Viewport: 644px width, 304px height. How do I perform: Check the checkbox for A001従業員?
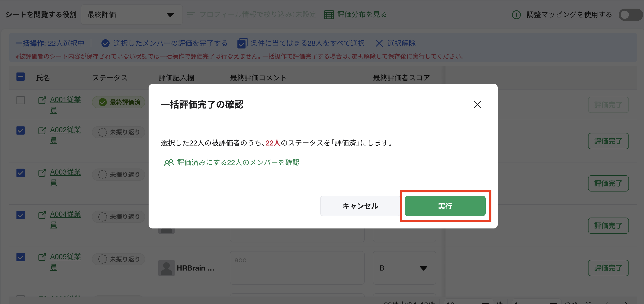[x=20, y=100]
